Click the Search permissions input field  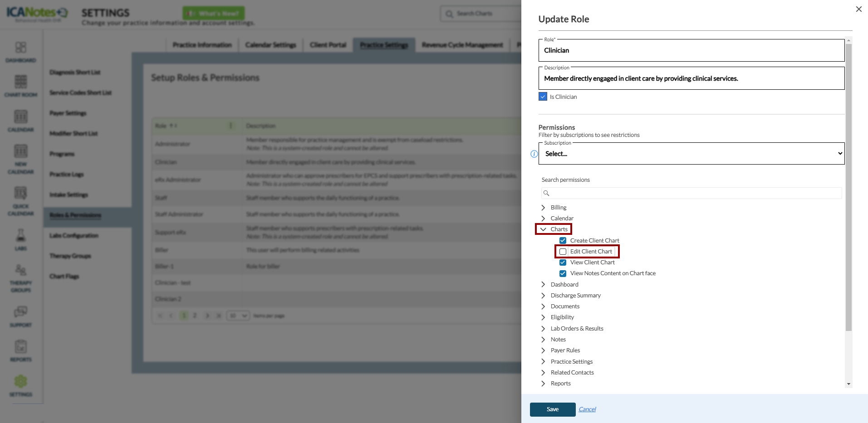tap(694, 193)
